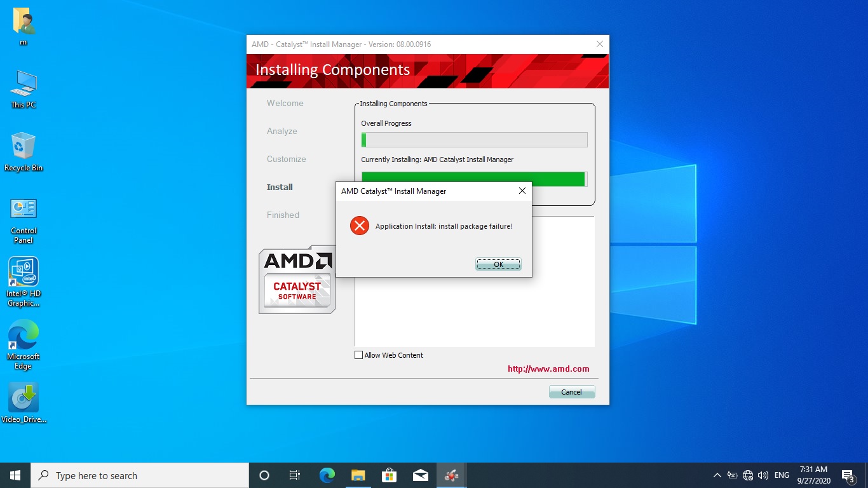Click the Overall Progress bar
Screen dimensions: 868x488
[x=474, y=140]
